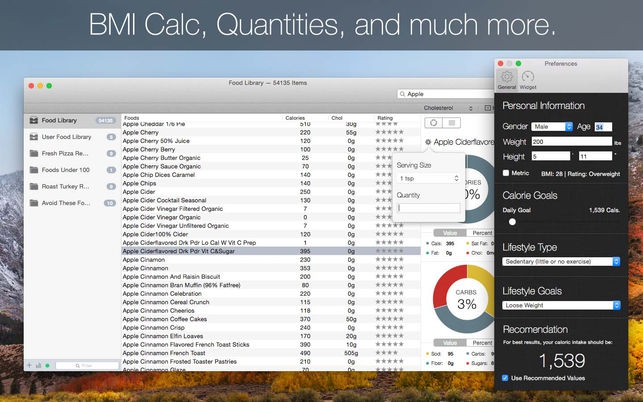Open the Gender dropdown
The height and width of the screenshot is (402, 643).
[x=552, y=127]
